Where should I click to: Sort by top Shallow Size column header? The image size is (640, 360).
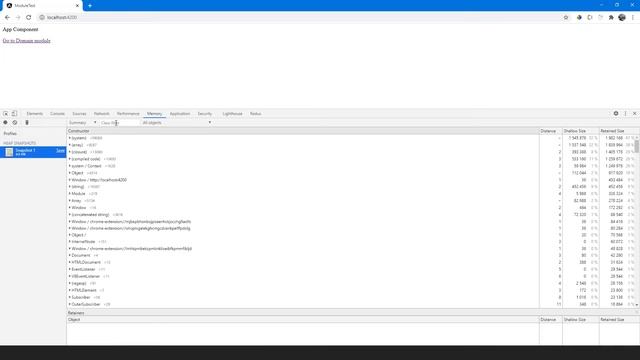[581, 131]
